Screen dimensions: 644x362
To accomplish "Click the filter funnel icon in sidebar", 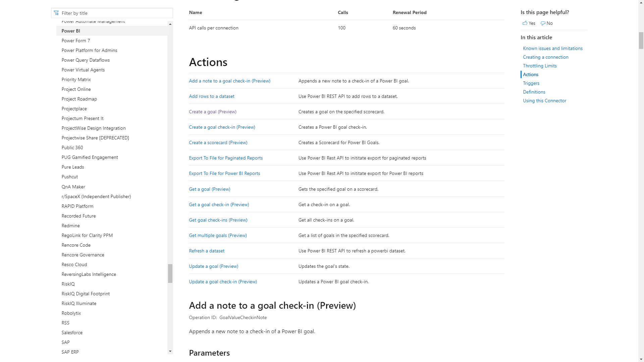I will [56, 13].
